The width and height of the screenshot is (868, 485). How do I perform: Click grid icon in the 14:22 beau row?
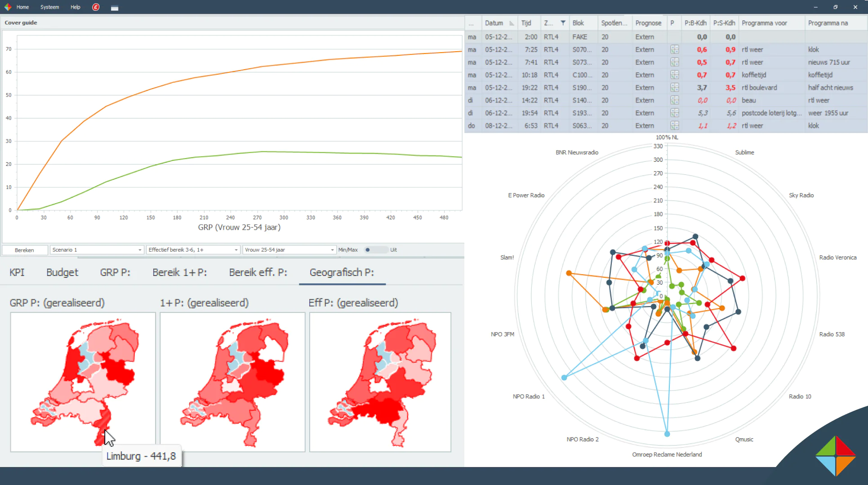(674, 100)
